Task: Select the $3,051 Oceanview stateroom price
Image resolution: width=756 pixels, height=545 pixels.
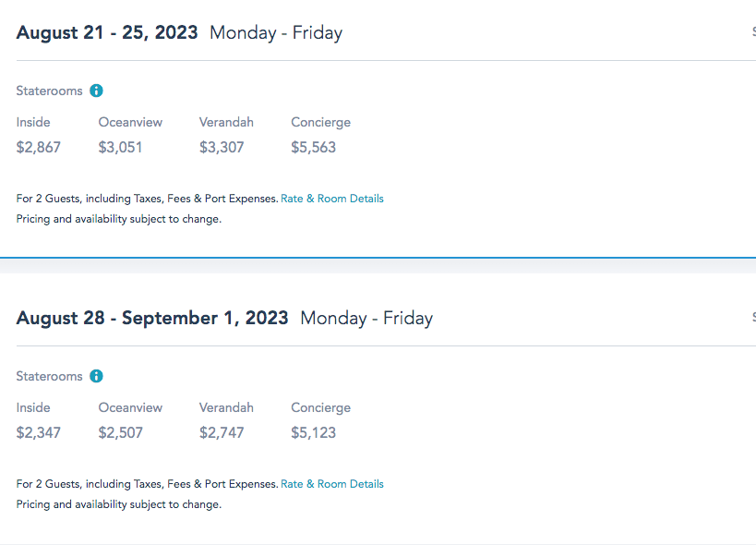Action: [121, 147]
